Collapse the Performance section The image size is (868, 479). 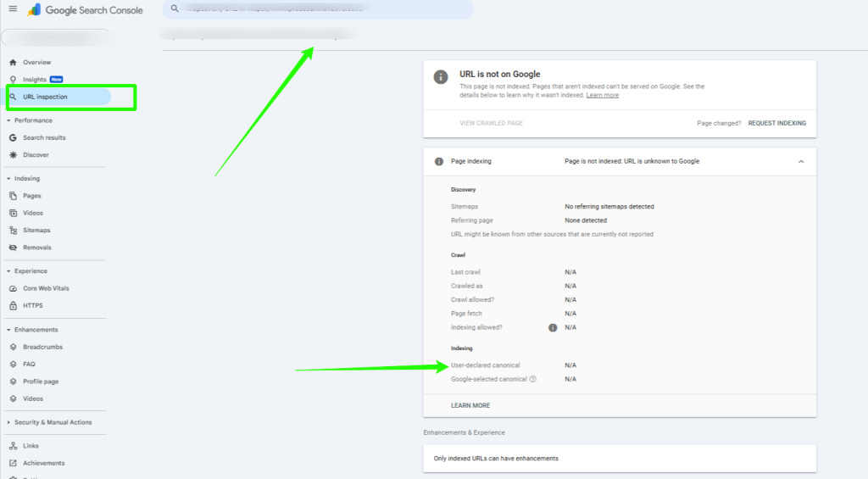[8, 120]
